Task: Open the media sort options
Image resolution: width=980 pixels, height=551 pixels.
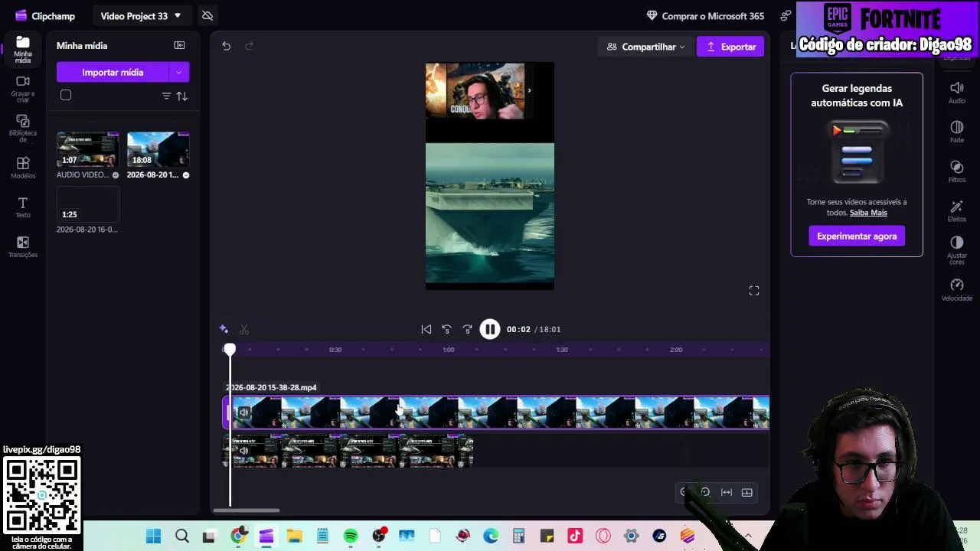Action: 182,96
